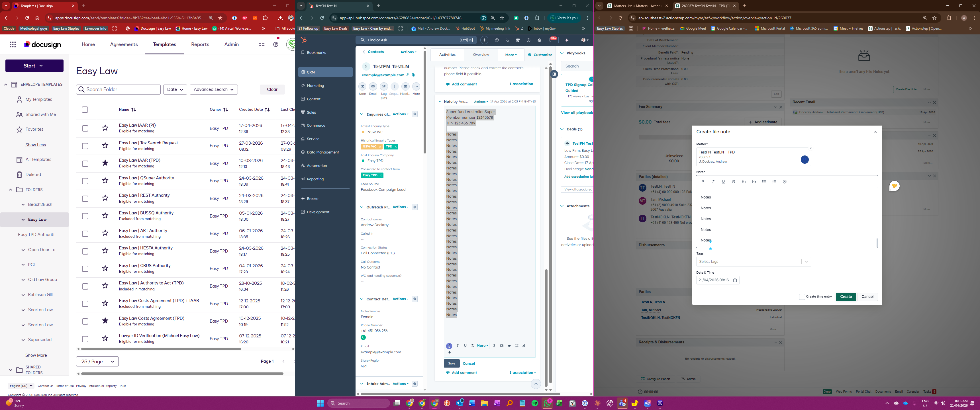This screenshot has height=410, width=980.
Task: Insert bulleted list in file note
Action: [764, 182]
